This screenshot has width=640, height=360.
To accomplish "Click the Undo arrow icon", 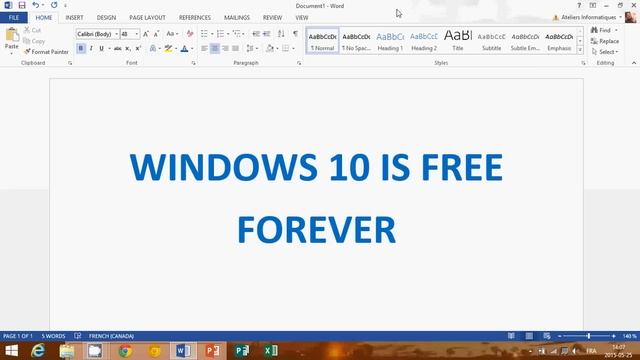I will click(x=36, y=5).
